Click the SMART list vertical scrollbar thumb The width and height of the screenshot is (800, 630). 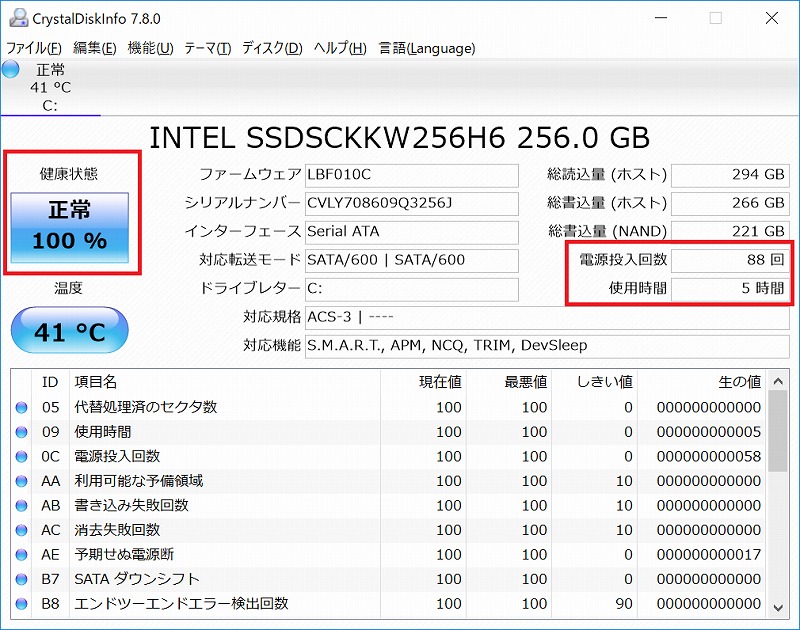[778, 432]
